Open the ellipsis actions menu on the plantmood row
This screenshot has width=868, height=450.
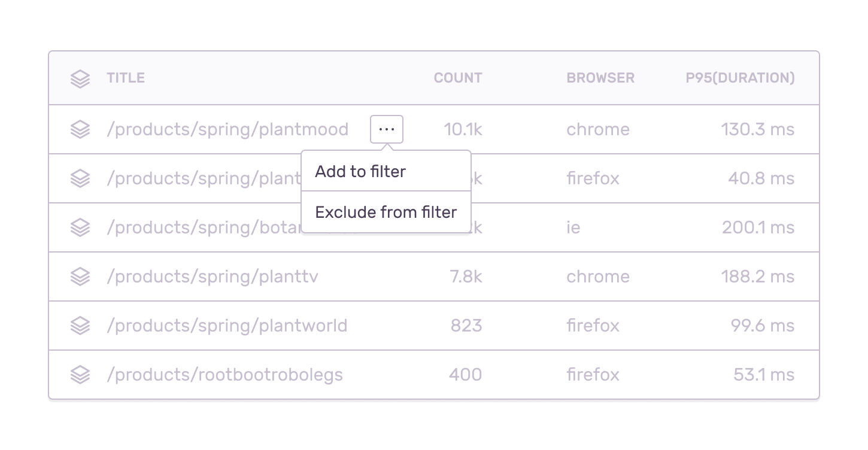pos(387,129)
